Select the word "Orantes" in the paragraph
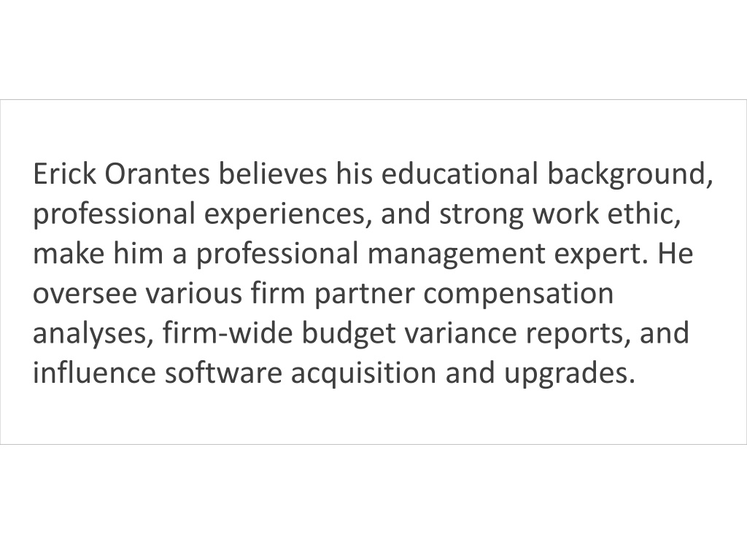This screenshot has height=560, width=747. click(157, 174)
